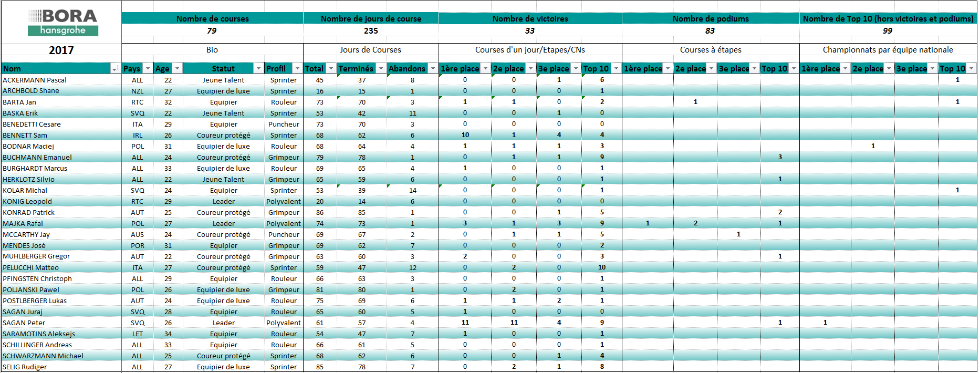Select the Nombre de Top 10 header
Screen dimensions: 980x373
(888, 18)
